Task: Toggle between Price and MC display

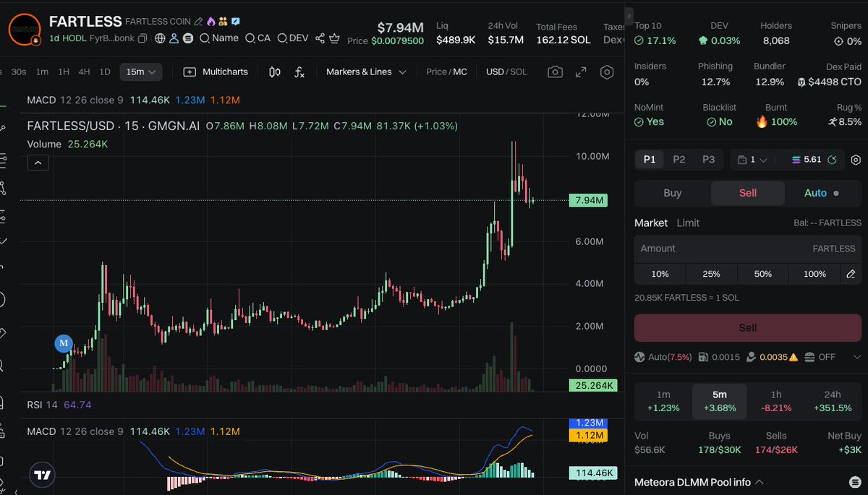Action: 446,72
